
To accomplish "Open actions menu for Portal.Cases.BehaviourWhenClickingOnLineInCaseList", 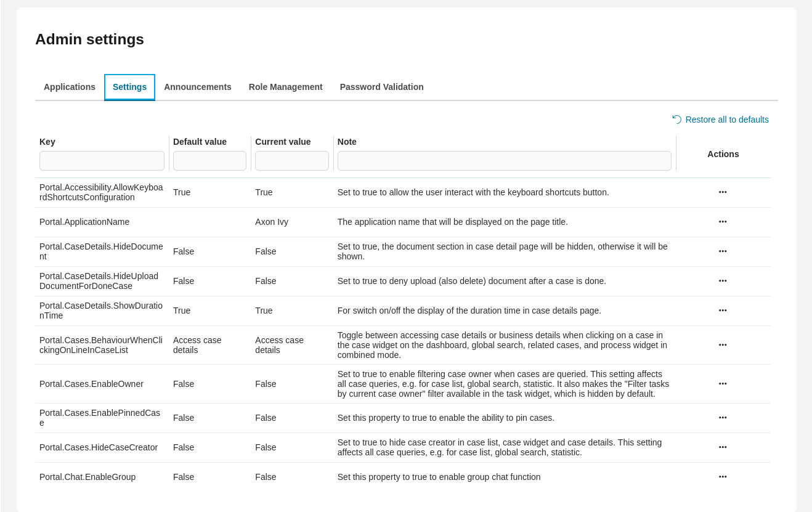I will [x=722, y=344].
